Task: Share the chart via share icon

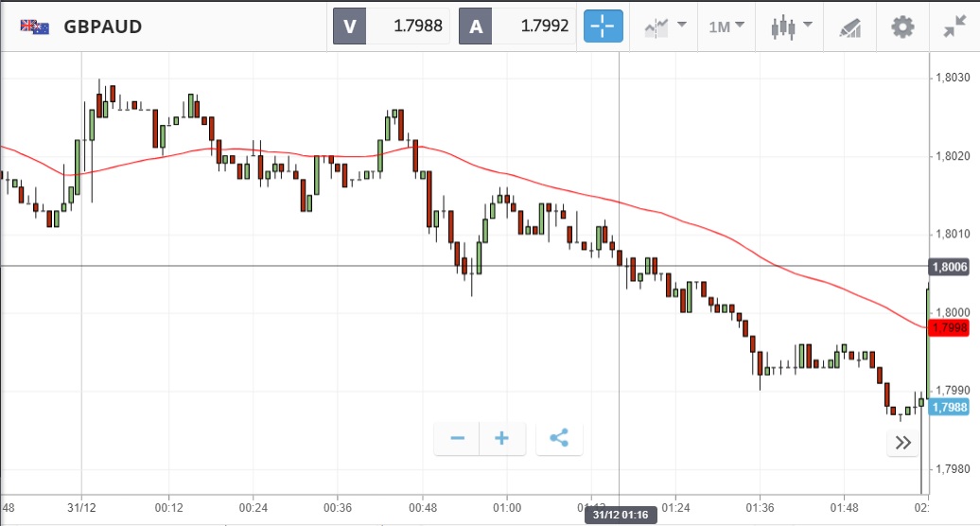Action: tap(559, 438)
